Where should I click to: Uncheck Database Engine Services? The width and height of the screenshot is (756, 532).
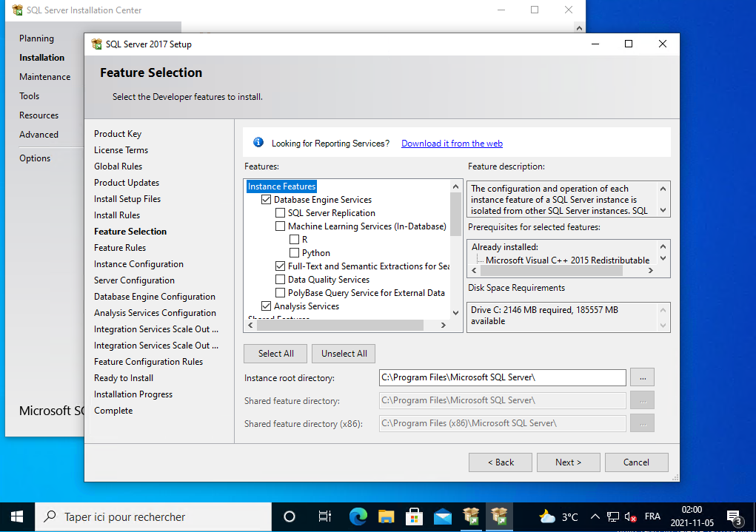pyautogui.click(x=267, y=200)
